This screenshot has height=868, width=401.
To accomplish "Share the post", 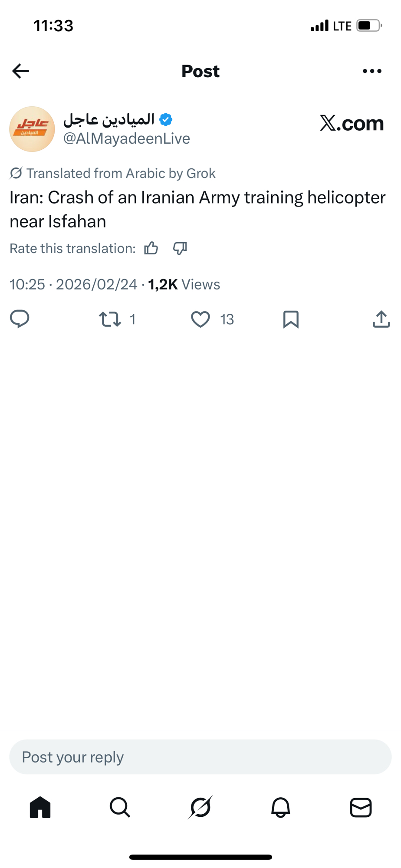I will coord(381,319).
